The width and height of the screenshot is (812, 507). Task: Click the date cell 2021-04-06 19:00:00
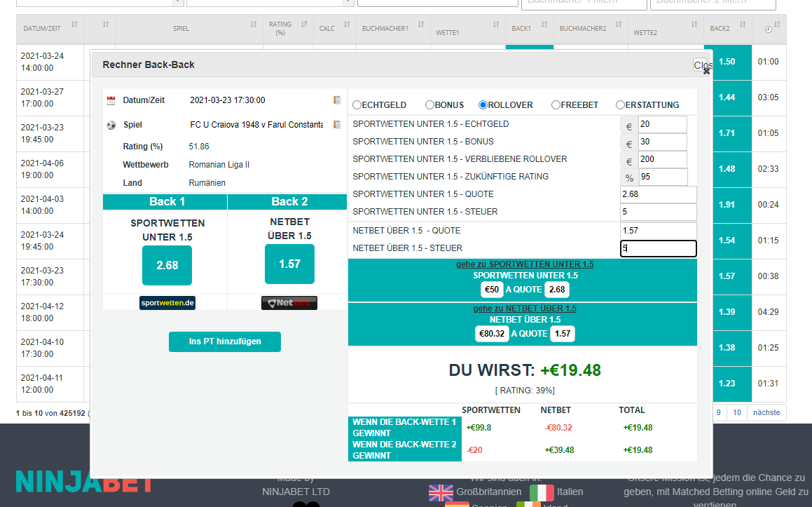tap(50, 170)
